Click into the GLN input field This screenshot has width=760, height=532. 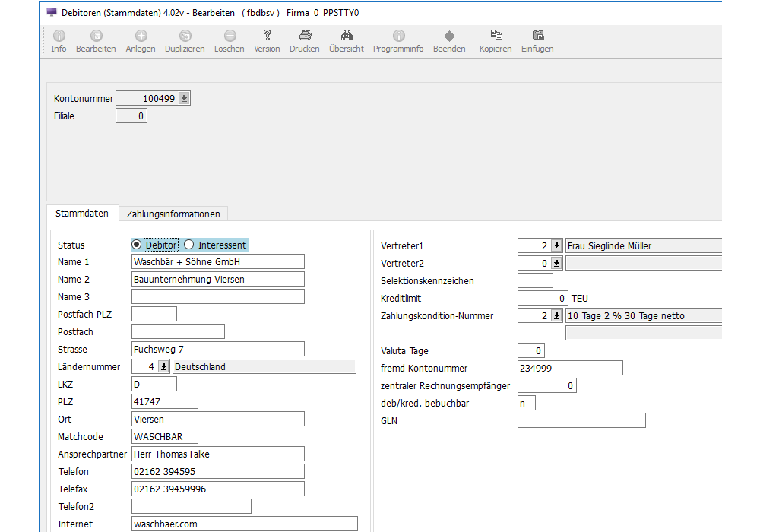(x=581, y=420)
